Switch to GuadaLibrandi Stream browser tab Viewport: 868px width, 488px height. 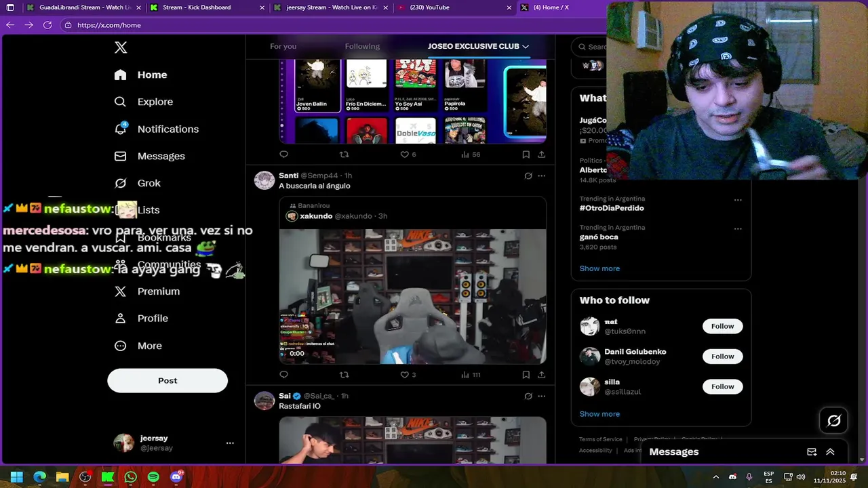[x=83, y=7]
